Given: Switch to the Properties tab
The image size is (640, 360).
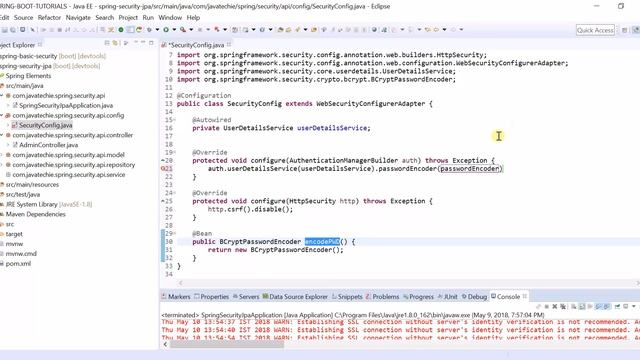Looking at the screenshot, I should point(211,297).
